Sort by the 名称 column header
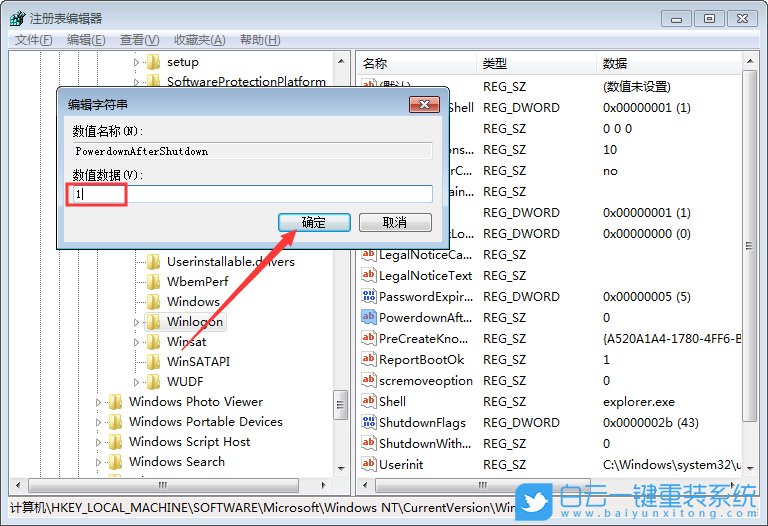Viewport: 768px width, 526px height. pos(416,63)
